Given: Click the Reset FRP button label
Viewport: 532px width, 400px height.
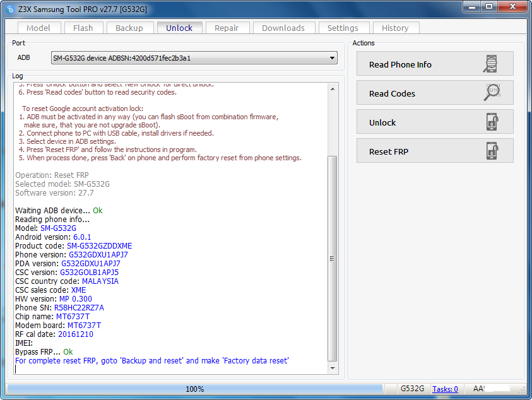Looking at the screenshot, I should click(389, 151).
